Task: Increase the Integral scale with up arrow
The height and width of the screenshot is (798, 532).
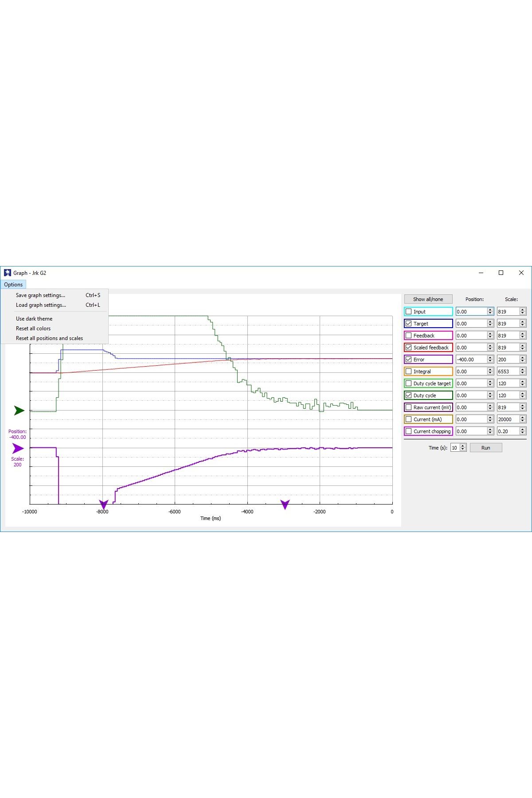Action: pyautogui.click(x=523, y=370)
